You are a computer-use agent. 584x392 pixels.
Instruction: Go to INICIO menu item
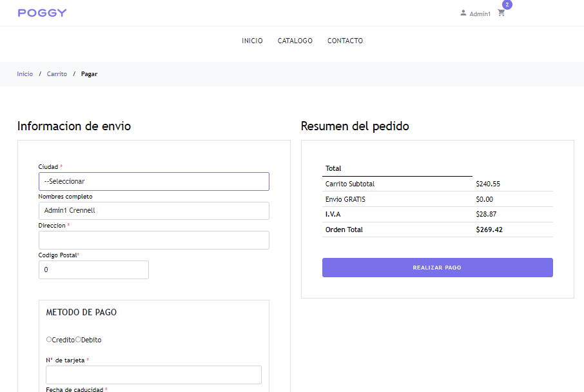tap(252, 41)
